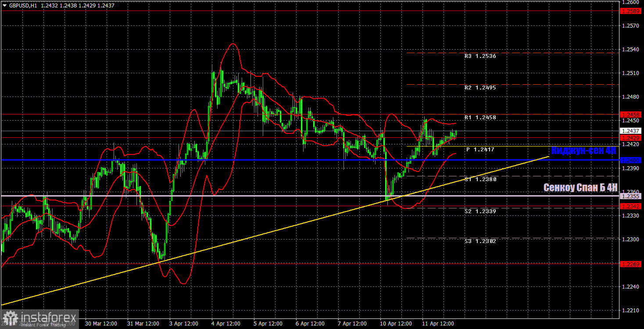Image resolution: width=644 pixels, height=329 pixels.
Task: Select the red 1.2589 price level label
Action: [x=631, y=11]
